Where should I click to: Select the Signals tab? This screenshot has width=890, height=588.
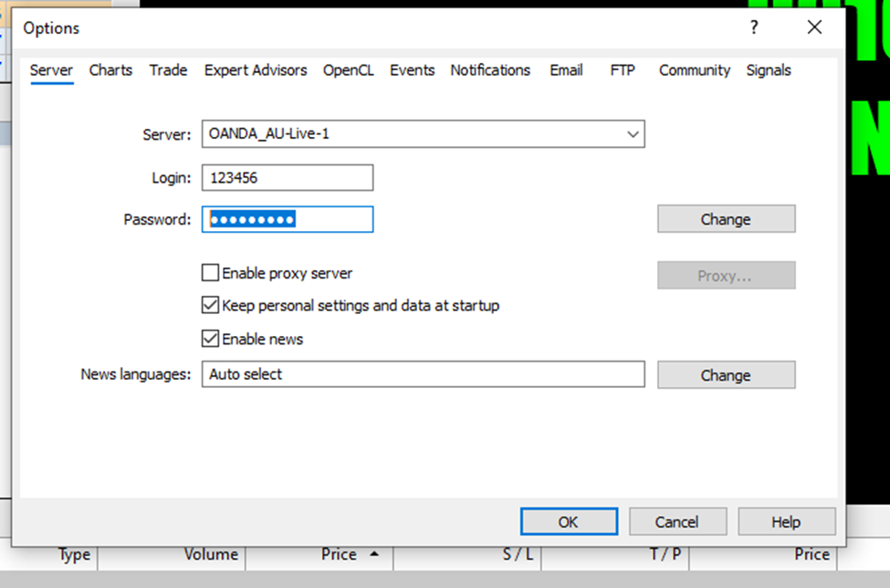[769, 70]
